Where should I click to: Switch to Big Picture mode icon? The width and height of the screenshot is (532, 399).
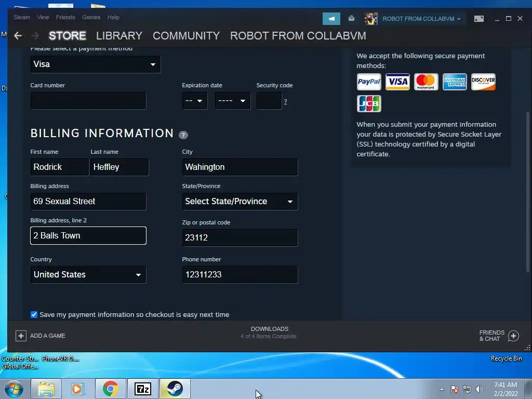click(x=478, y=19)
